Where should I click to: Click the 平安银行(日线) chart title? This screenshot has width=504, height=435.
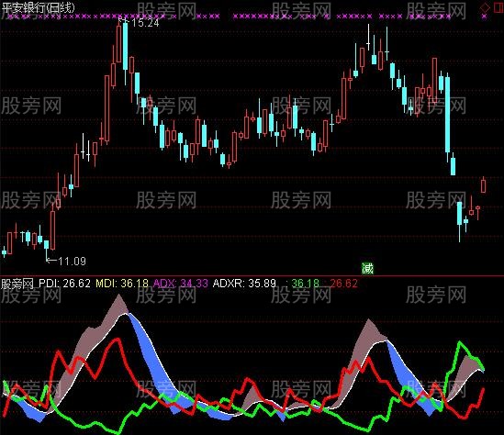click(38, 7)
